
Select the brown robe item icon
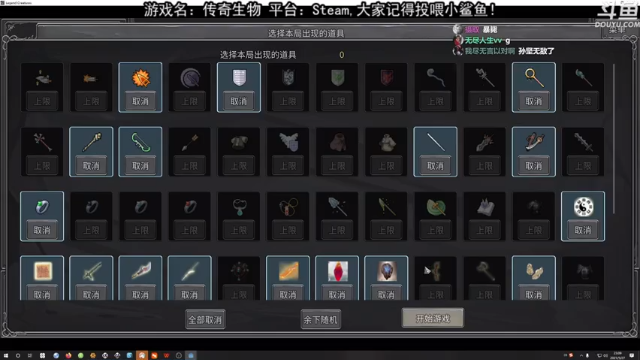(337, 142)
